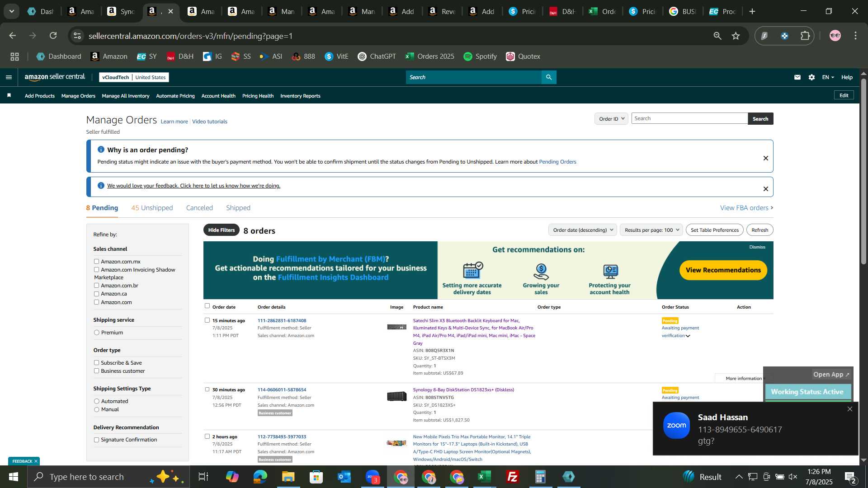Open the Order ID search type dropdown

611,118
